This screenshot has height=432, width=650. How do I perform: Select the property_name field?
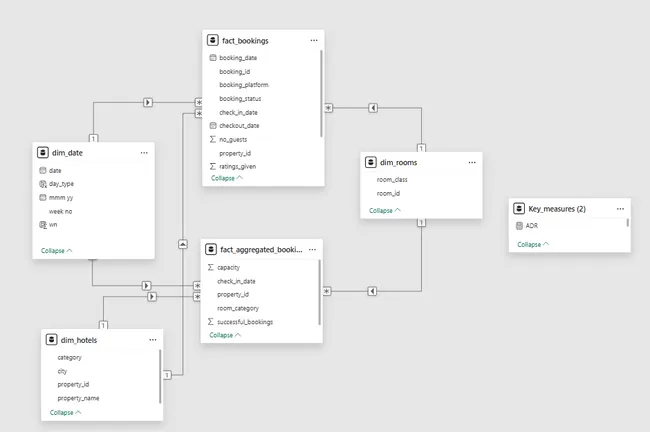78,398
